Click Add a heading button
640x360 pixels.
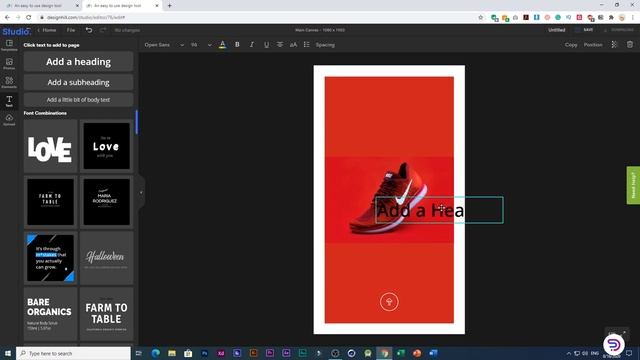click(x=78, y=62)
